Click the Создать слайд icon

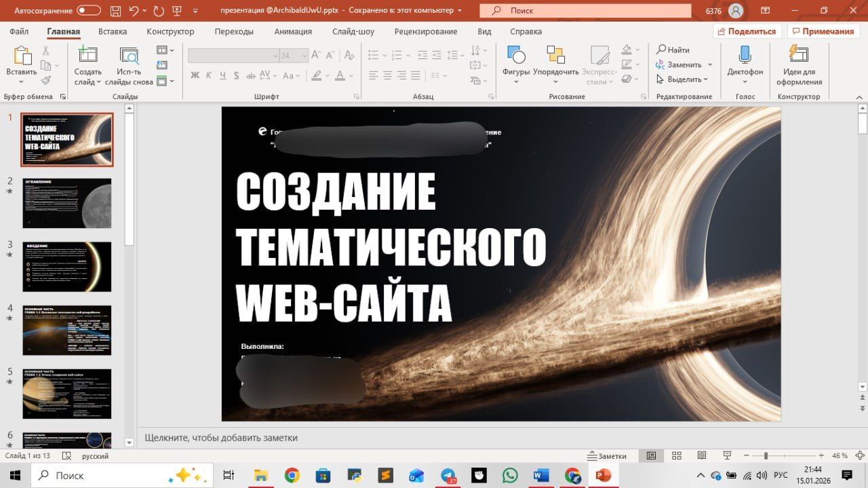[87, 56]
